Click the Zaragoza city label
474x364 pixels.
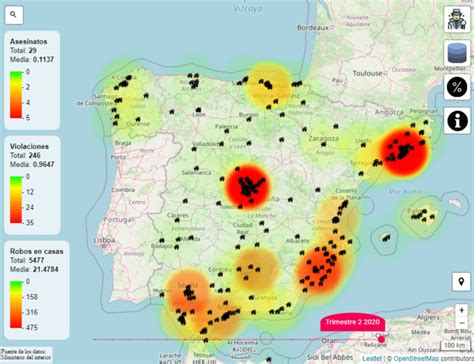click(x=324, y=138)
